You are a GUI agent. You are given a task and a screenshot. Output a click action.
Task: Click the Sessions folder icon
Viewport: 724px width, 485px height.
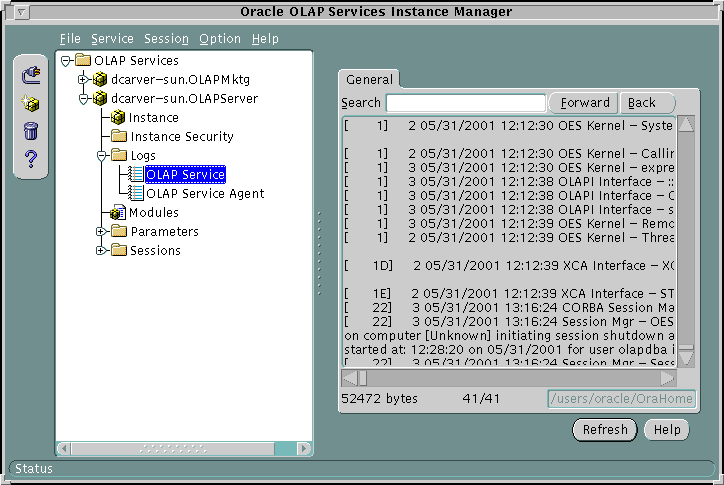pyautogui.click(x=119, y=250)
